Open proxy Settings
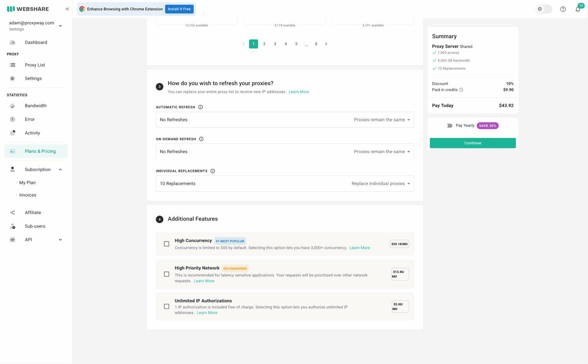 point(33,78)
